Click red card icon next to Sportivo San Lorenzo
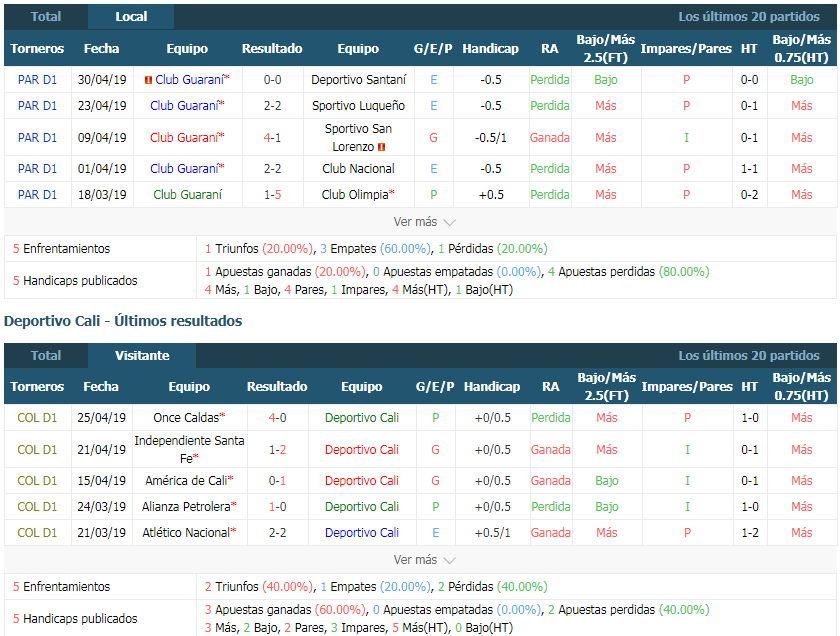Screen dimensions: 840x636 coord(381,147)
